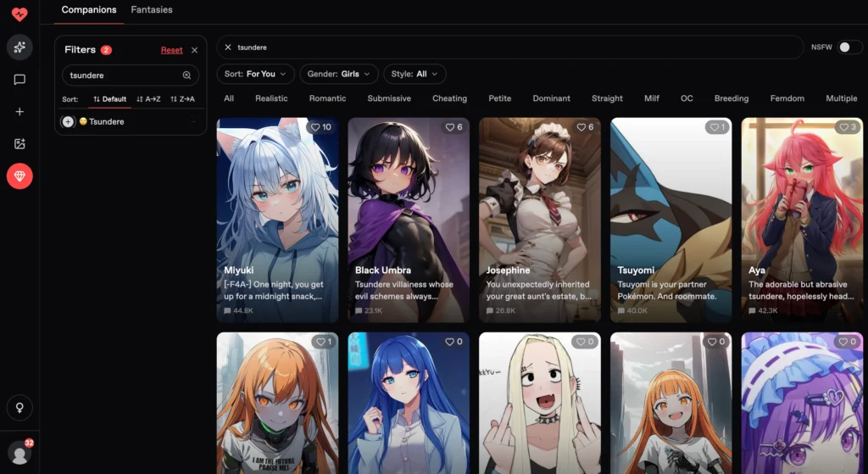Open the Sort: For You dropdown
Screen dimensions: 868x474
[x=255, y=75]
